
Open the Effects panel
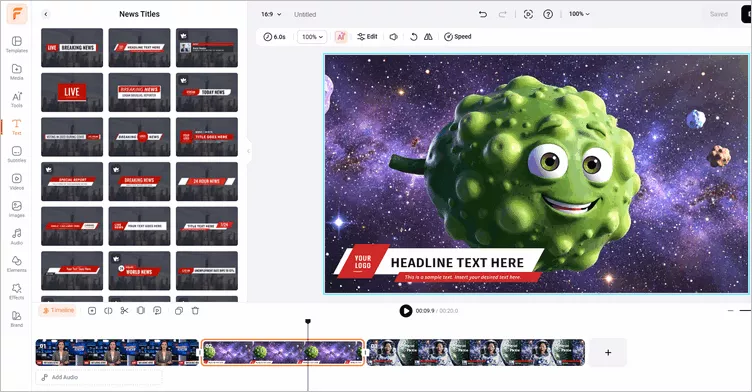click(16, 291)
